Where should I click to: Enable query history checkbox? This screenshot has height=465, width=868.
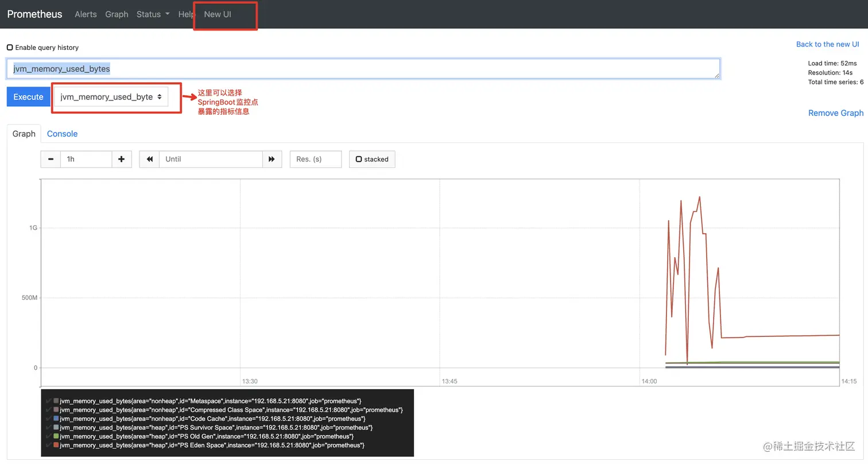point(10,47)
